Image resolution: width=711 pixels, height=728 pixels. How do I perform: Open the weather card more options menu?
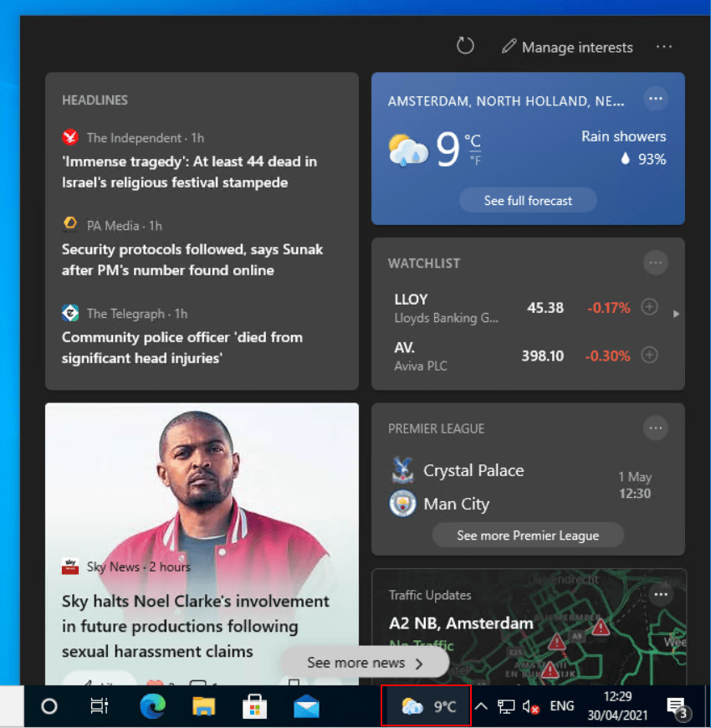tap(656, 99)
